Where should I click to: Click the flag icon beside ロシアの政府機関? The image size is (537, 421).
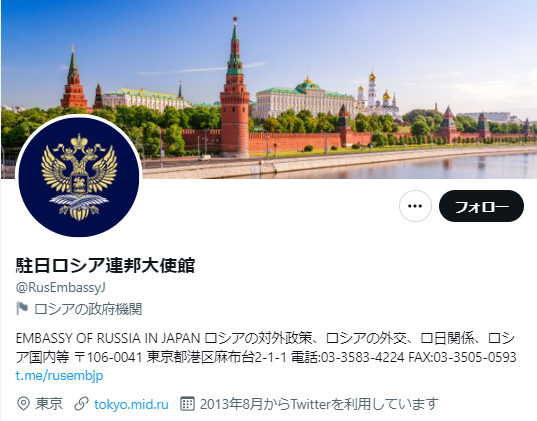22,309
